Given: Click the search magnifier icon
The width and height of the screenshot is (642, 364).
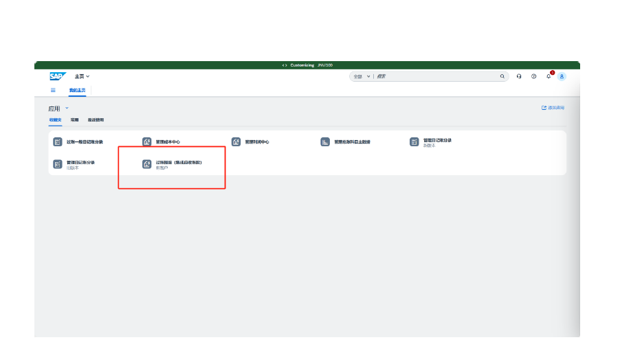Looking at the screenshot, I should (x=502, y=76).
